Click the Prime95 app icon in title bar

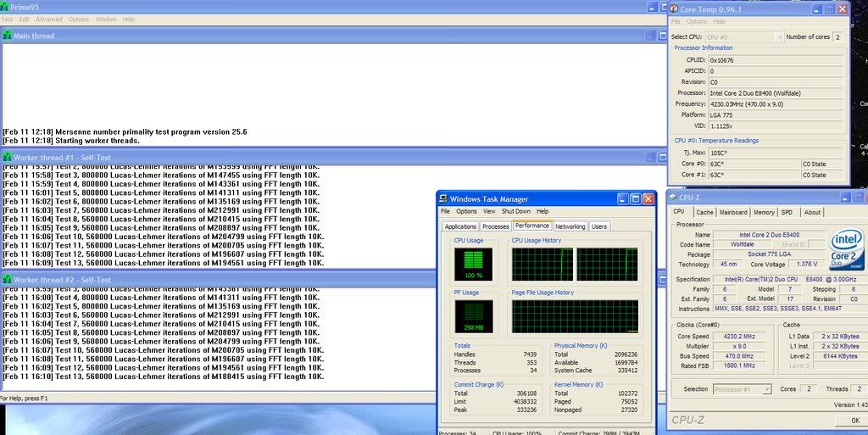coord(4,7)
